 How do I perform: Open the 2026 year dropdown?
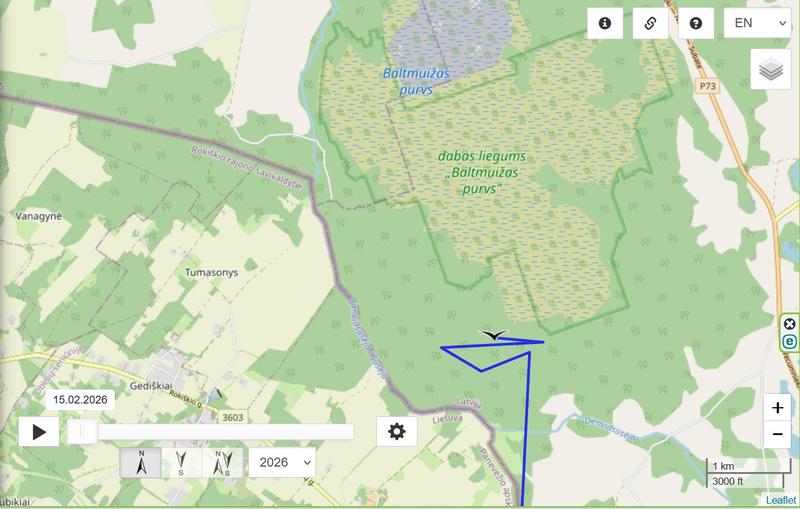click(282, 463)
